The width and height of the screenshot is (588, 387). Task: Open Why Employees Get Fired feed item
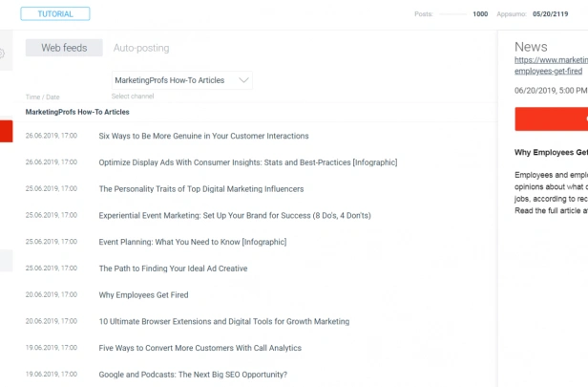pos(143,295)
